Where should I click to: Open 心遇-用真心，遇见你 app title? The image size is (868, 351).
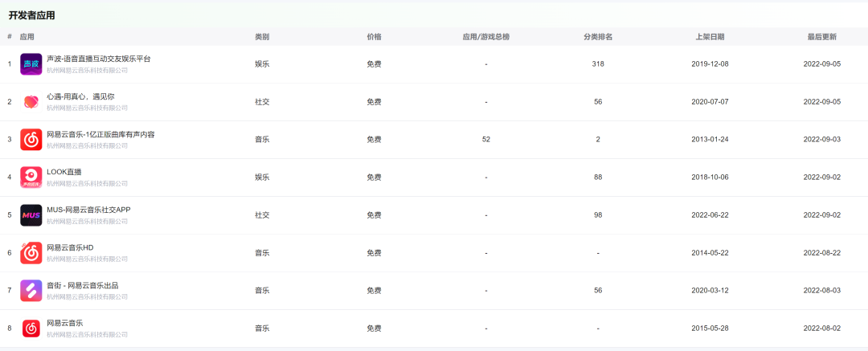[80, 96]
